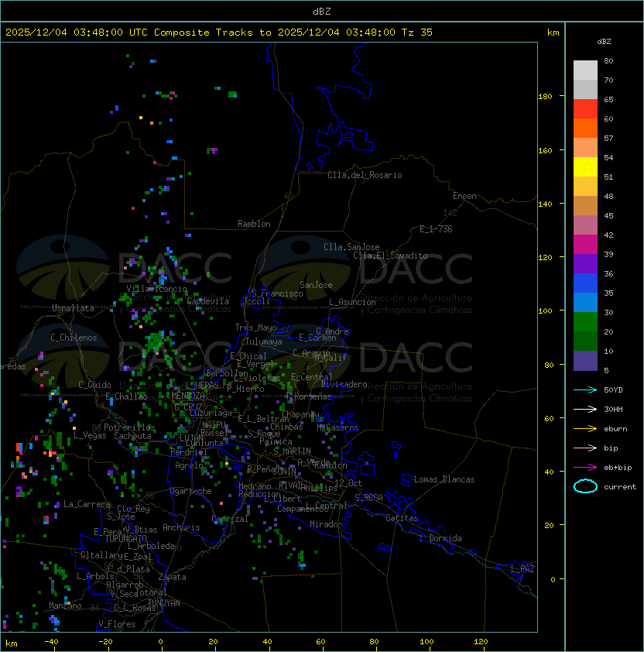Select the 'TUNUYAN' town label
This screenshot has width=644, height=652.
[x=164, y=603]
